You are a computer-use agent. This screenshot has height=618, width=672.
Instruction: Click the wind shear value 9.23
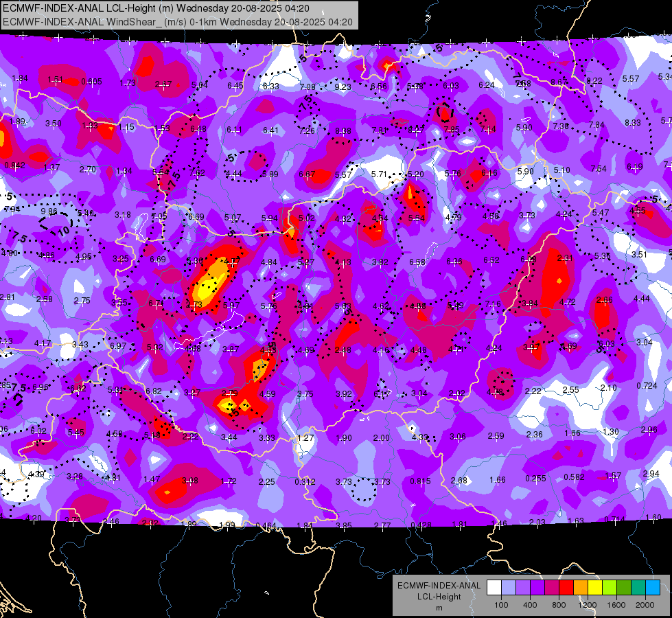pos(343,87)
